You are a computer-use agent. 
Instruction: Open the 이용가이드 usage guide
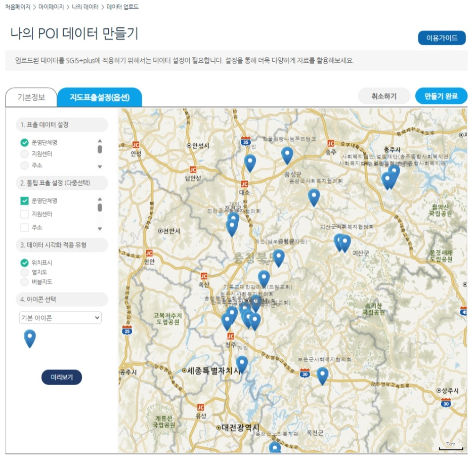click(442, 38)
